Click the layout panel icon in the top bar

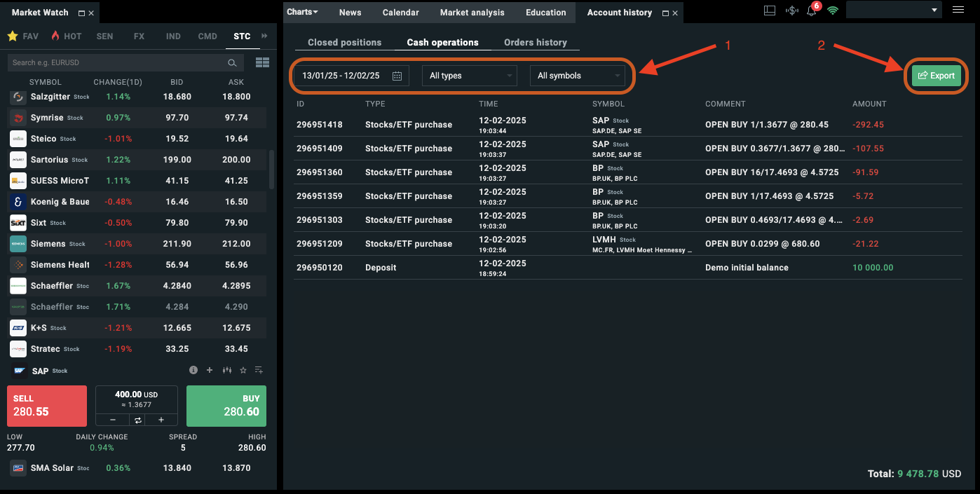pos(770,11)
